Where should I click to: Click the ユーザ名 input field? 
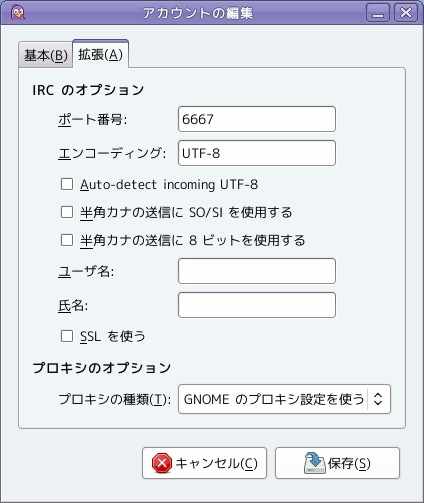click(x=257, y=271)
